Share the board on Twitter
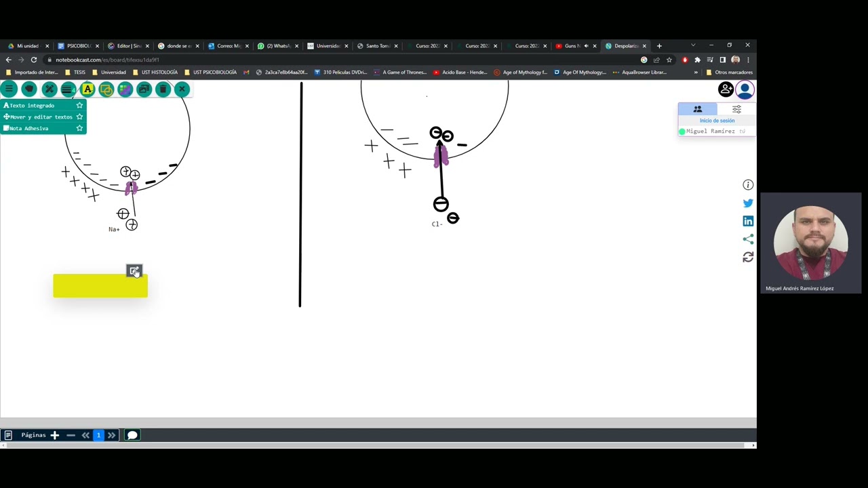 pos(748,203)
